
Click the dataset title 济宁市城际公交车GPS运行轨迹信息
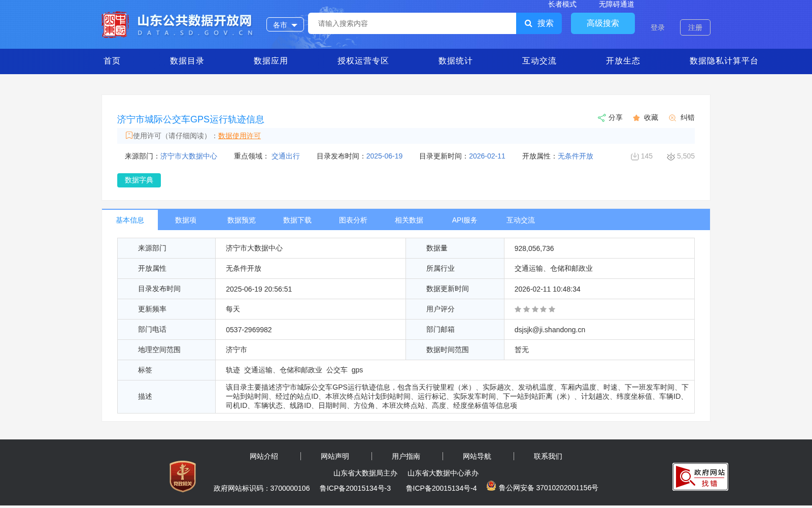[x=191, y=119]
